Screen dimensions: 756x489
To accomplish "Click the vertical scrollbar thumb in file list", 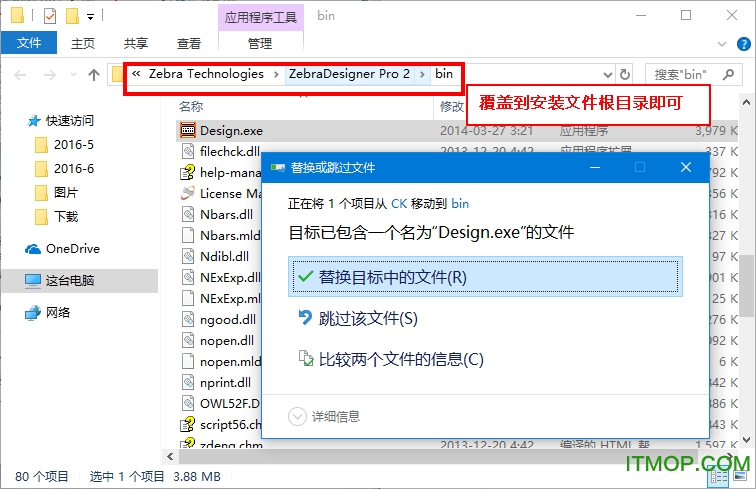I will tap(746, 285).
